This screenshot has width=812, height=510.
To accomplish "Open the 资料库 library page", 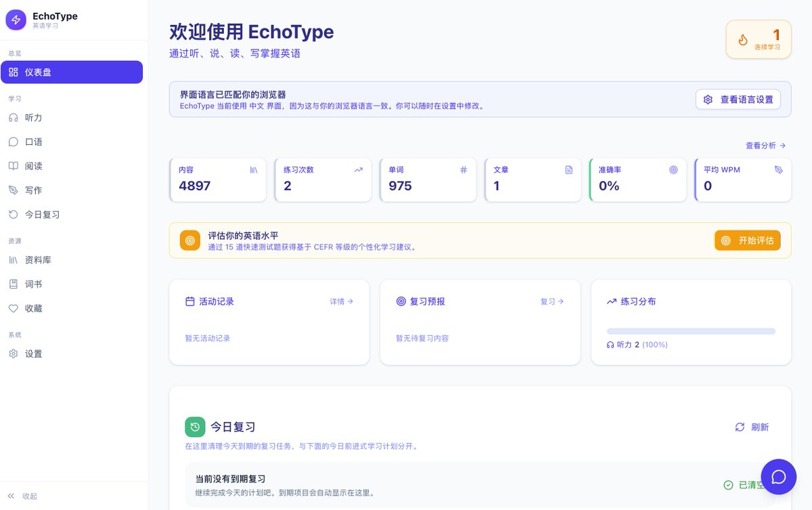I will [72, 259].
